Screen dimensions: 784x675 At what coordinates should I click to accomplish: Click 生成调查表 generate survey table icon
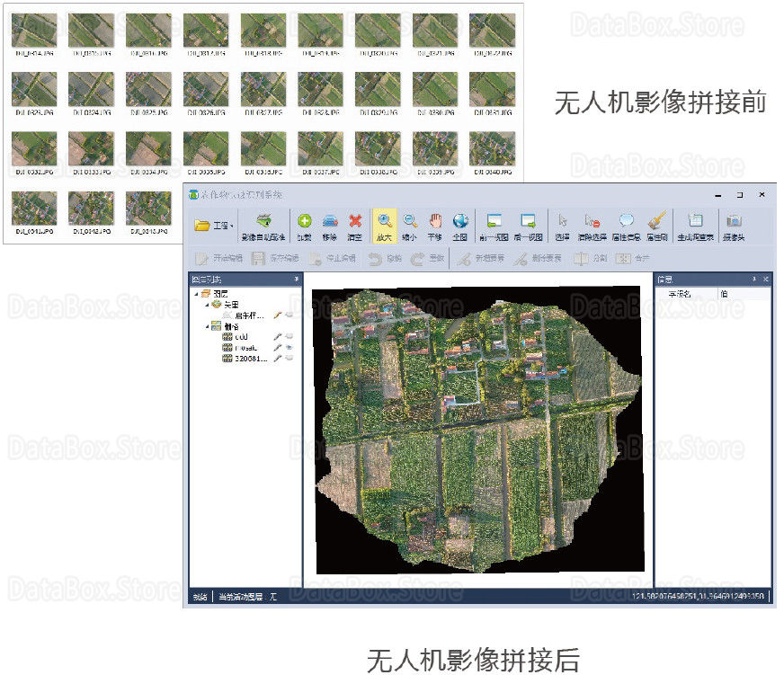pyautogui.click(x=696, y=227)
